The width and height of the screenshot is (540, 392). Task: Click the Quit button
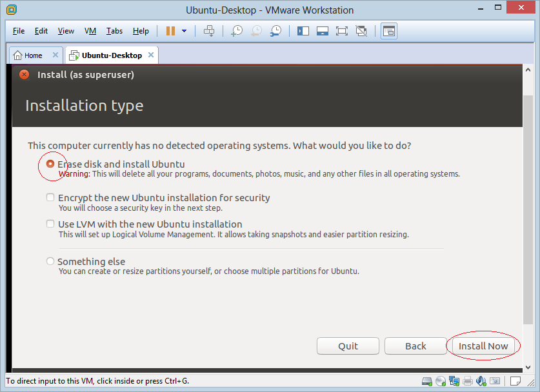coord(348,346)
